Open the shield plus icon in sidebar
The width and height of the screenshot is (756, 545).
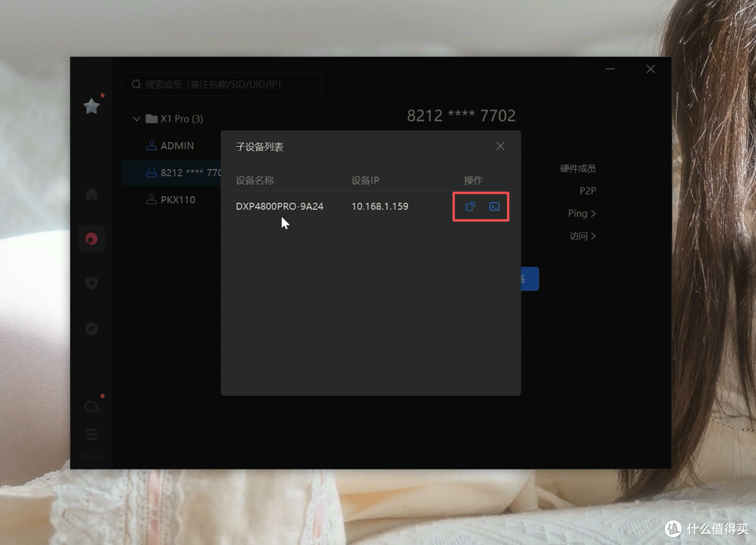[x=92, y=283]
